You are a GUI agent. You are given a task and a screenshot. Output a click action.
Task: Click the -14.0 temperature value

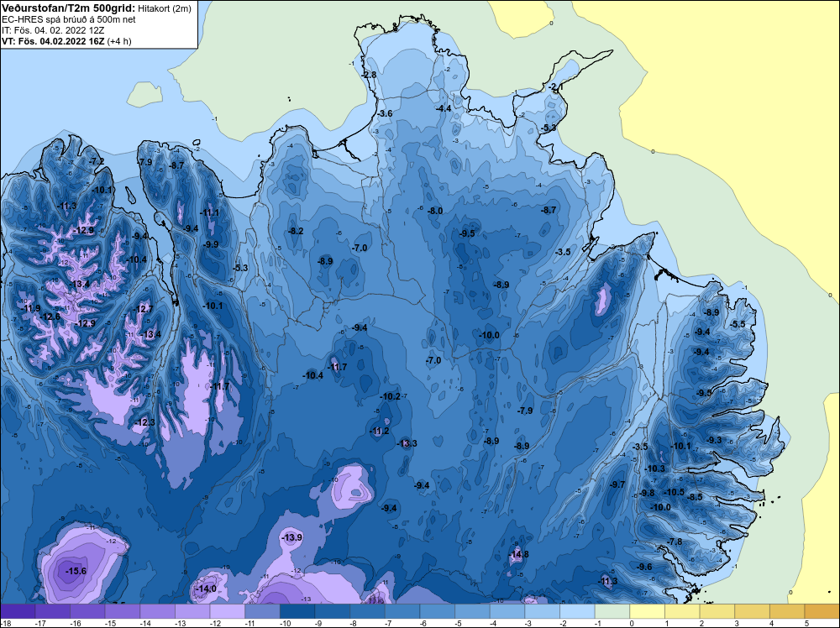[x=207, y=589]
